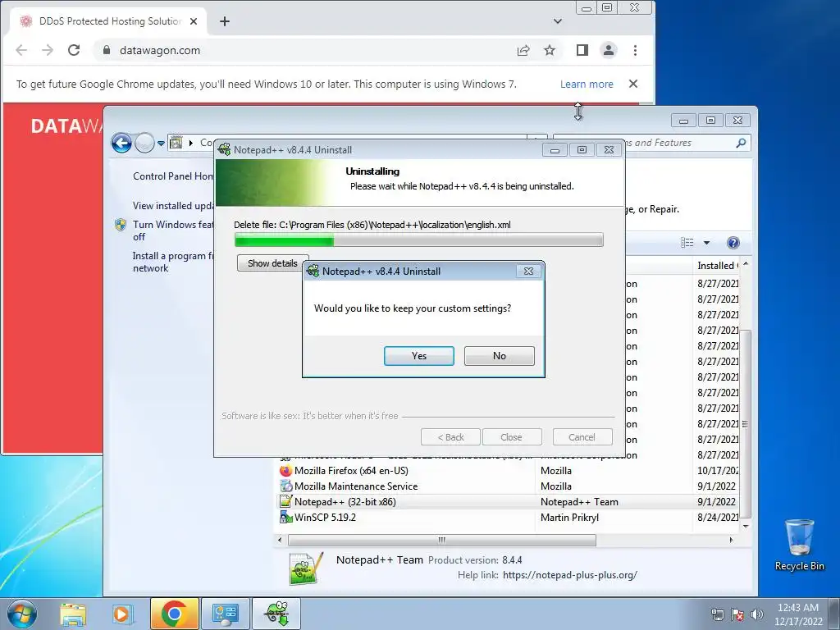The image size is (840, 630).
Task: Open the Chrome profile icon
Action: [609, 50]
